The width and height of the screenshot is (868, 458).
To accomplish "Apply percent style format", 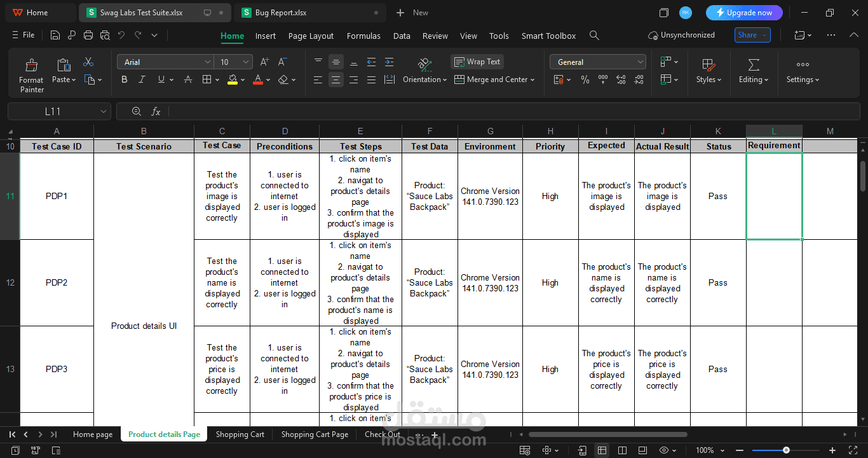I will [585, 80].
